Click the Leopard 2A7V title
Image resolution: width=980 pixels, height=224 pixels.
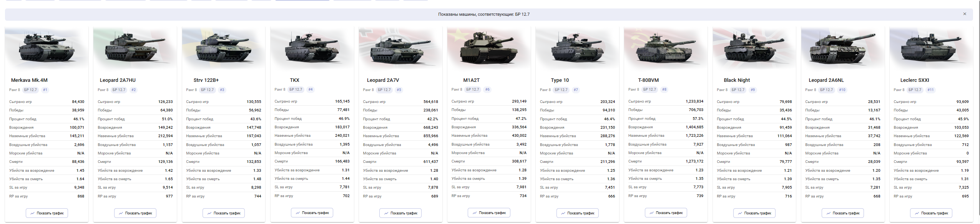(x=383, y=80)
